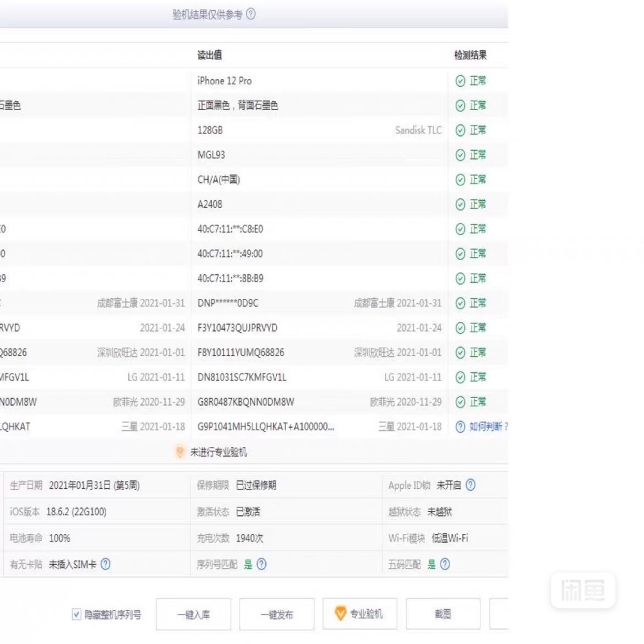Click 充电次数 1940次 value
This screenshot has height=644, width=644.
point(250,538)
